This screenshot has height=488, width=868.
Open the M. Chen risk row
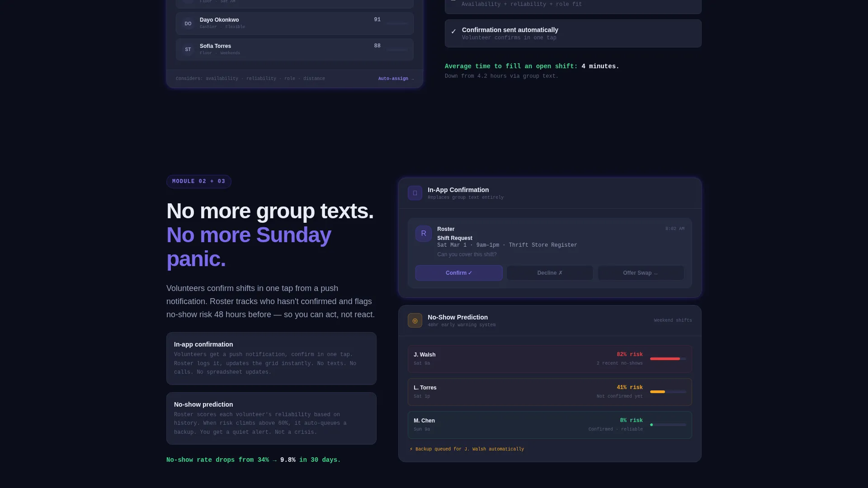click(550, 425)
